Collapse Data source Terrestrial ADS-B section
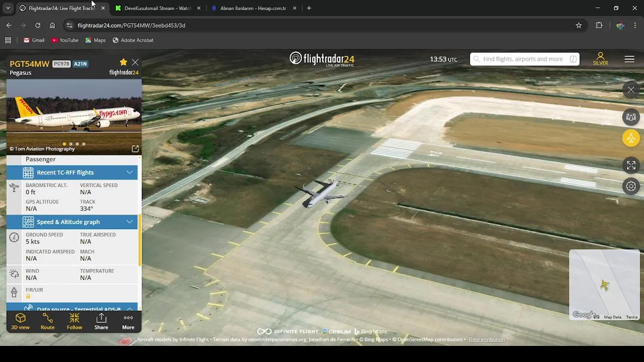The height and width of the screenshot is (362, 644). click(129, 309)
